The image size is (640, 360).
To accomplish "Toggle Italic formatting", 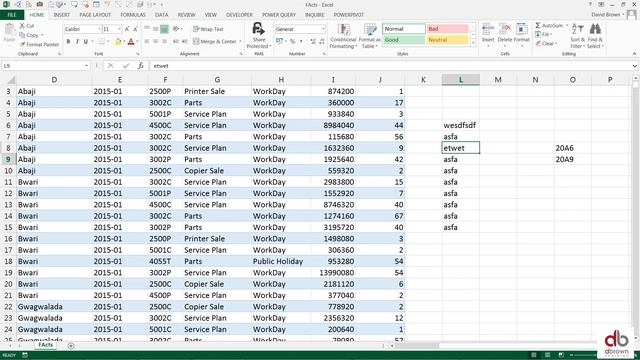I will pyautogui.click(x=77, y=41).
